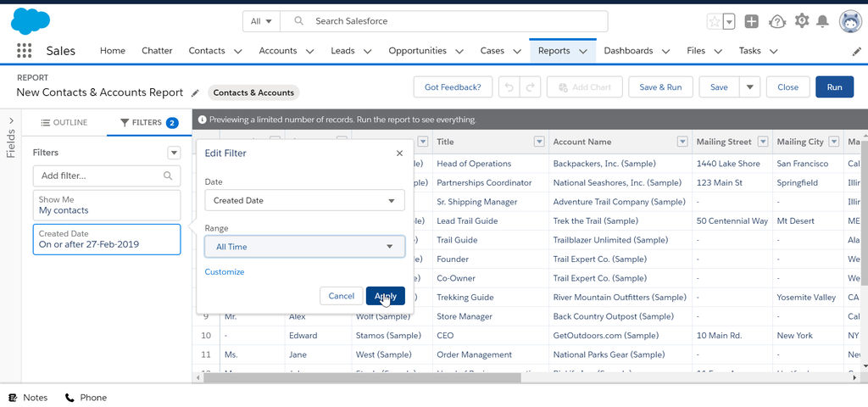Open the Files tab
Image resolution: width=868 pixels, height=407 pixels.
[x=696, y=50]
